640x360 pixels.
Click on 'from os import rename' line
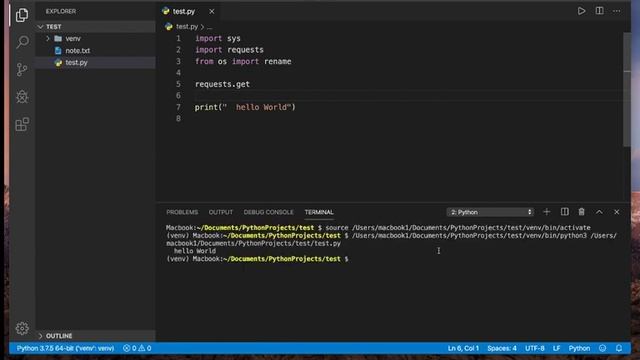243,61
